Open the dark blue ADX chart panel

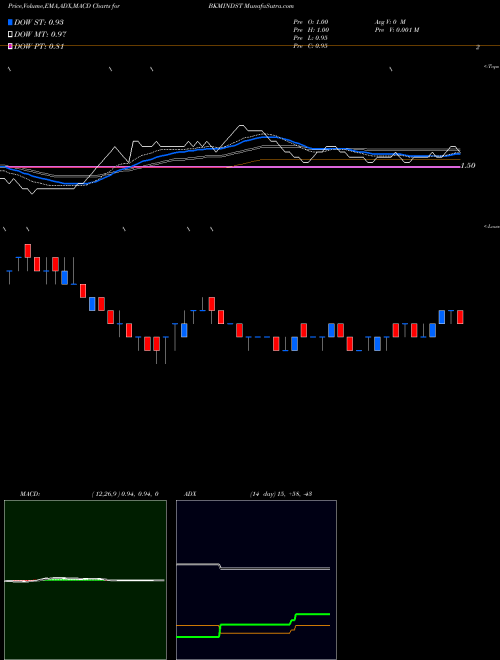click(x=256, y=580)
